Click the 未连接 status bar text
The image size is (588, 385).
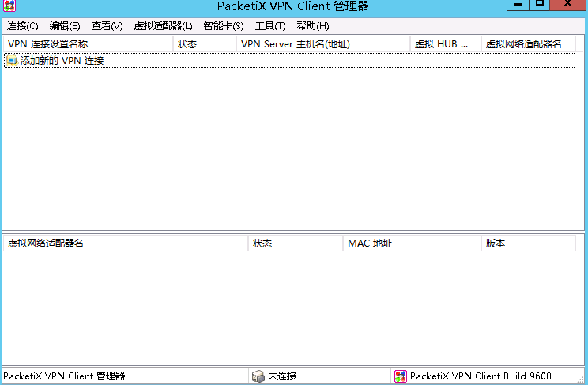282,376
